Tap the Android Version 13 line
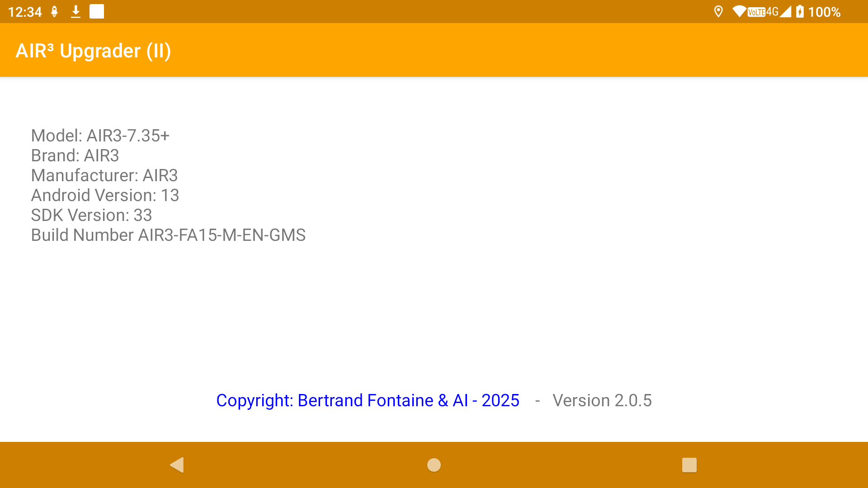868x488 pixels. pyautogui.click(x=105, y=195)
